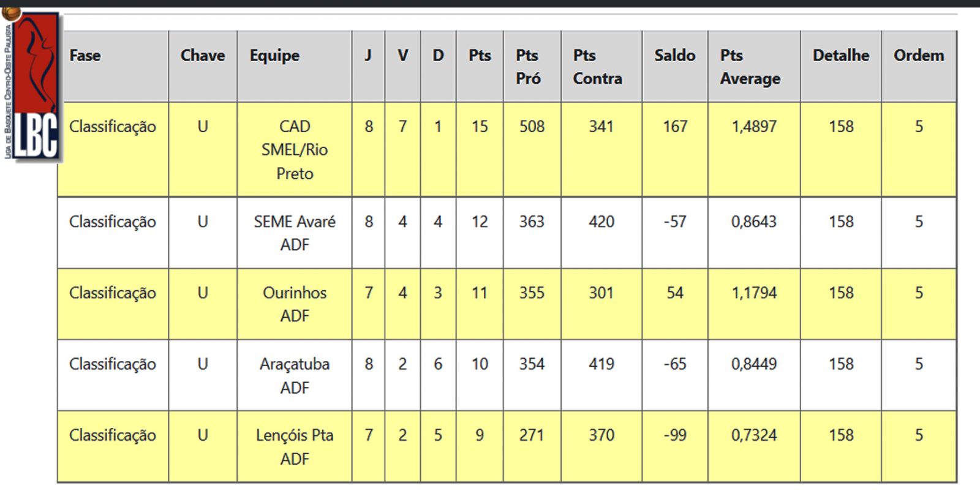Image resolution: width=980 pixels, height=494 pixels.
Task: Click the Fase column header
Action: (85, 56)
